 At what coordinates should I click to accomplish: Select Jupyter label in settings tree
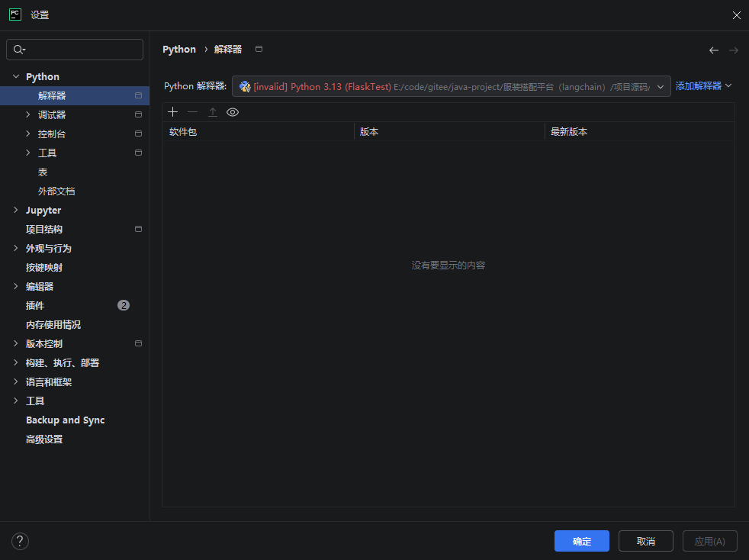point(43,211)
